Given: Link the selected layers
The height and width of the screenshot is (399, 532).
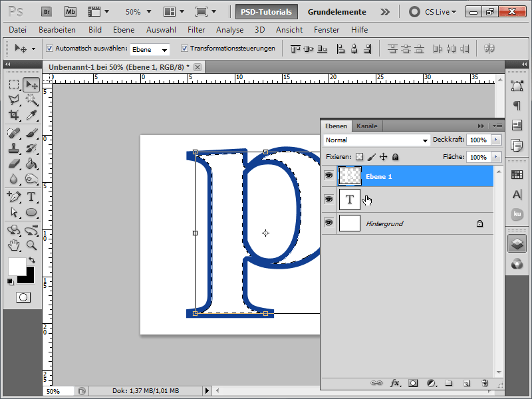Looking at the screenshot, I should (x=376, y=383).
